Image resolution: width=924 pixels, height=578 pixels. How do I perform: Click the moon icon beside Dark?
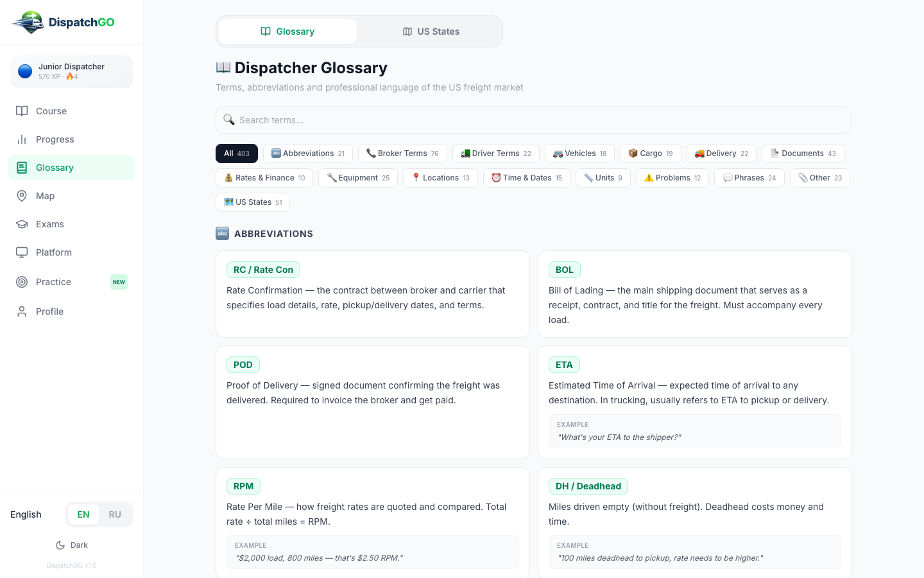(x=60, y=545)
